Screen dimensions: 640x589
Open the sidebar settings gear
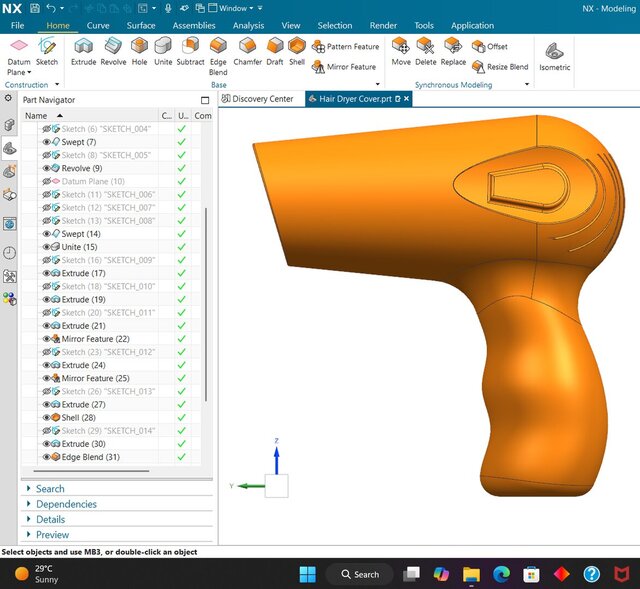tap(8, 98)
